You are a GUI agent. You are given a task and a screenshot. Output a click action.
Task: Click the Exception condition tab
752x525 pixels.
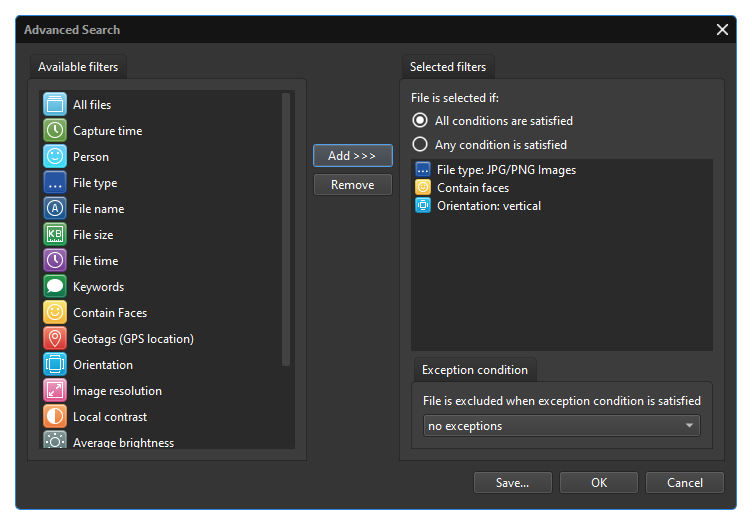point(475,370)
